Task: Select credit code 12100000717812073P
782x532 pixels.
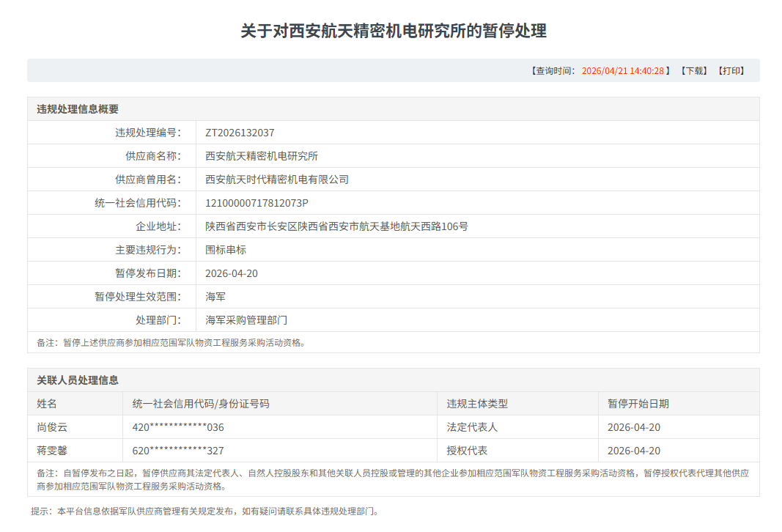Action: click(x=257, y=203)
